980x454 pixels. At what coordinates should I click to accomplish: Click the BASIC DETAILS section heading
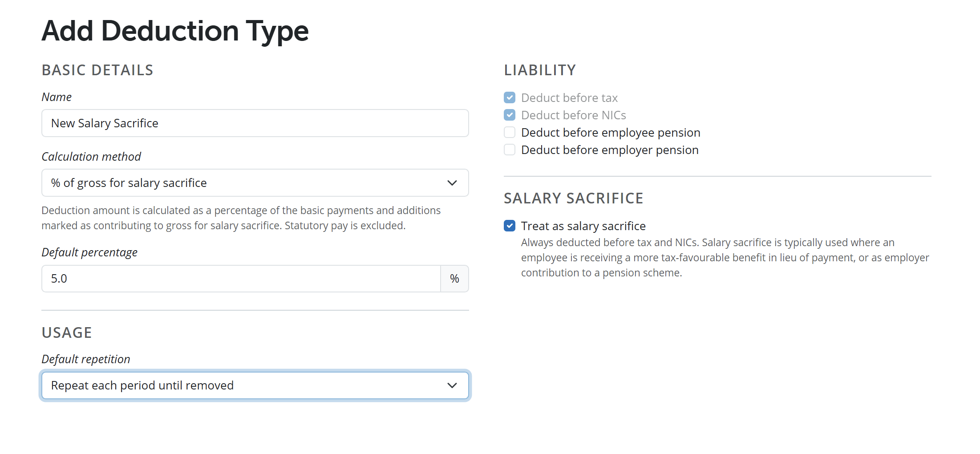coord(97,70)
